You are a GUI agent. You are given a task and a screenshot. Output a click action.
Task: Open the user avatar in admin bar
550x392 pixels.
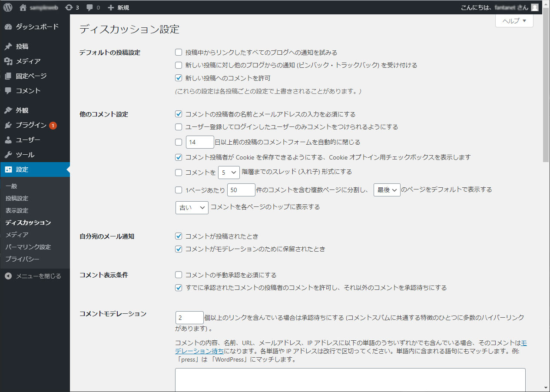[535, 7]
